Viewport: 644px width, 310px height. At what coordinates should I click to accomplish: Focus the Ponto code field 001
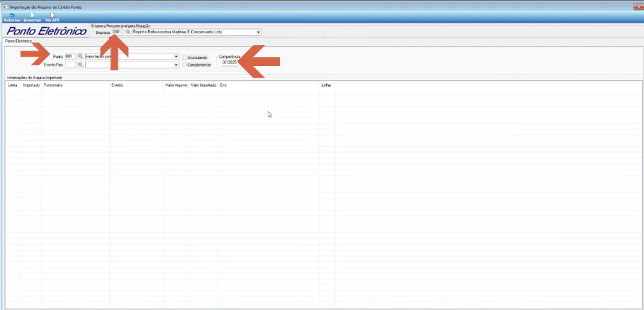(70, 56)
